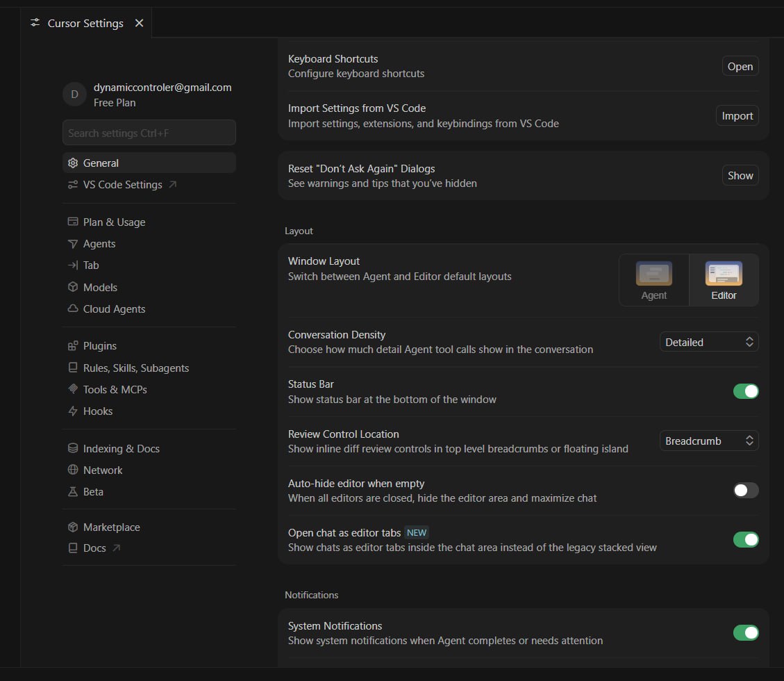Open VS Code Settings from sidebar

149,185
